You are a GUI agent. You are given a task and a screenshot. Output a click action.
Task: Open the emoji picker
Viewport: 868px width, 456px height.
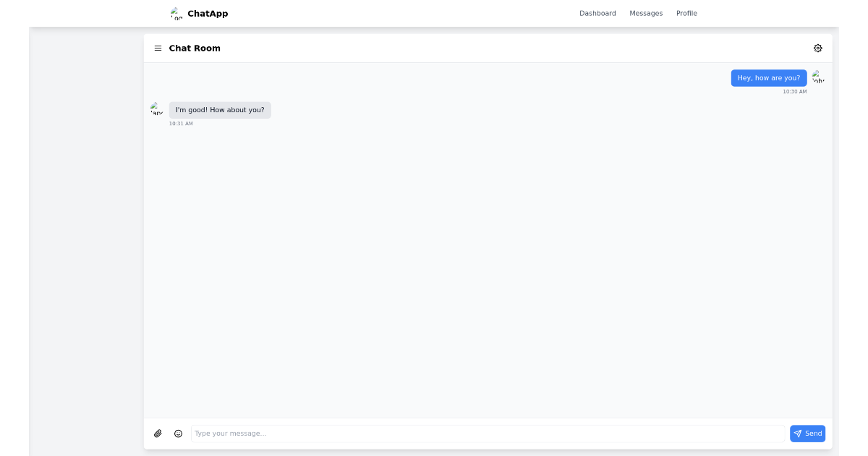point(178,433)
